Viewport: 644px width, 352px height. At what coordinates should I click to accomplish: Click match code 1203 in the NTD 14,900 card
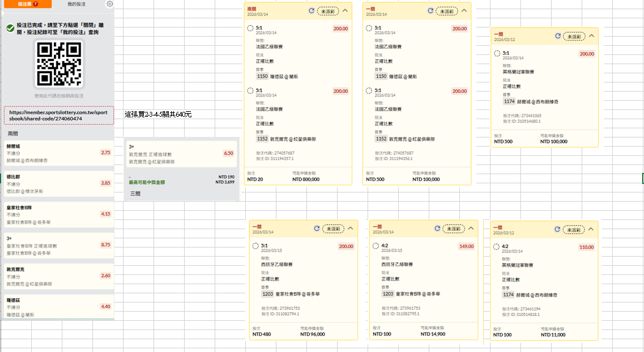(x=388, y=294)
